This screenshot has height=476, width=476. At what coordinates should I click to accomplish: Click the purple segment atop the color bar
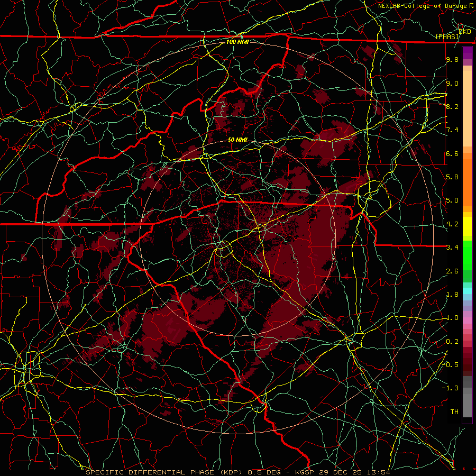[467, 53]
